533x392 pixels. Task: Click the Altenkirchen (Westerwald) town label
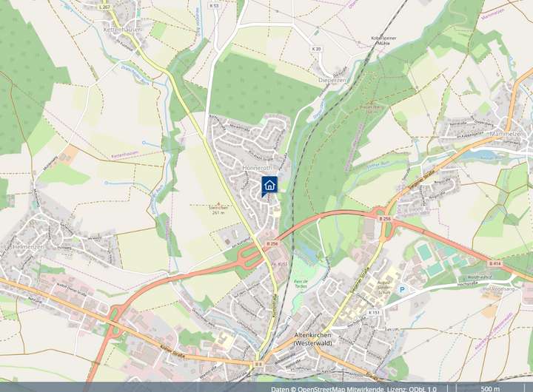click(x=312, y=339)
